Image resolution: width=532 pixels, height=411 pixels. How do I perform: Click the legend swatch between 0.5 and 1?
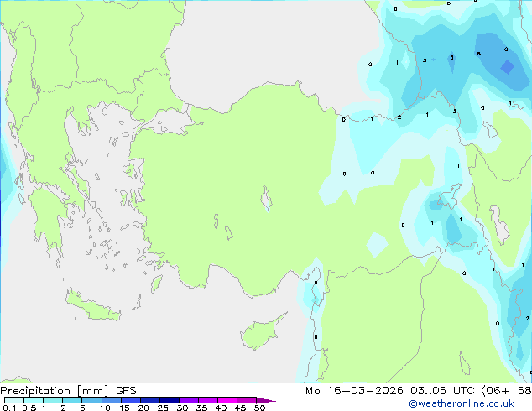tap(34, 400)
